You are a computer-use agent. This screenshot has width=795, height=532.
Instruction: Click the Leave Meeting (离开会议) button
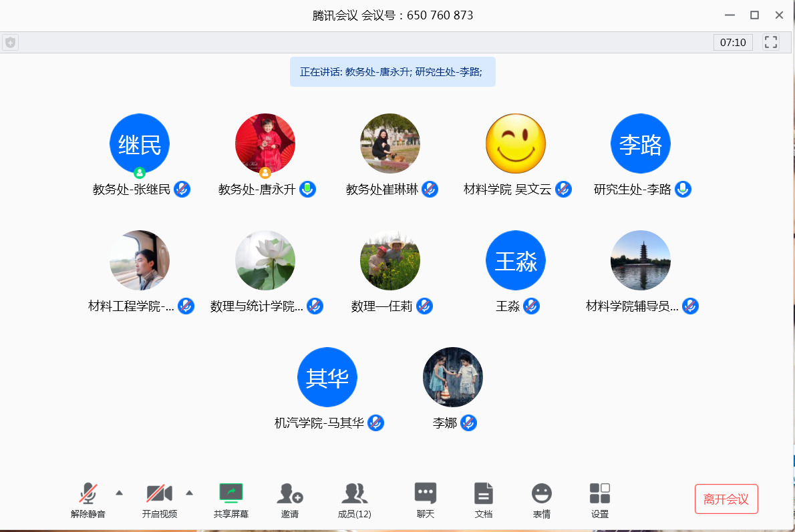click(726, 499)
